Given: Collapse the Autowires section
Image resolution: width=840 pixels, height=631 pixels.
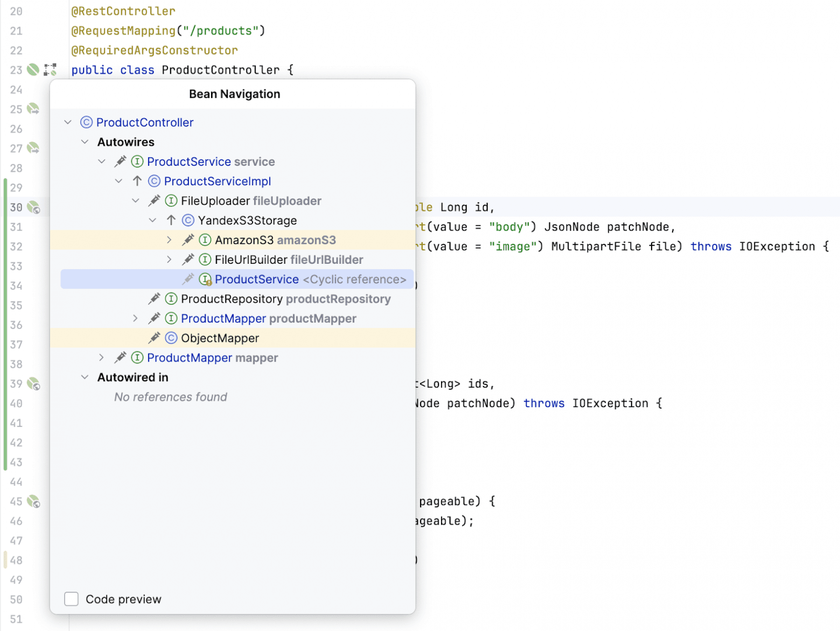Looking at the screenshot, I should pyautogui.click(x=85, y=142).
